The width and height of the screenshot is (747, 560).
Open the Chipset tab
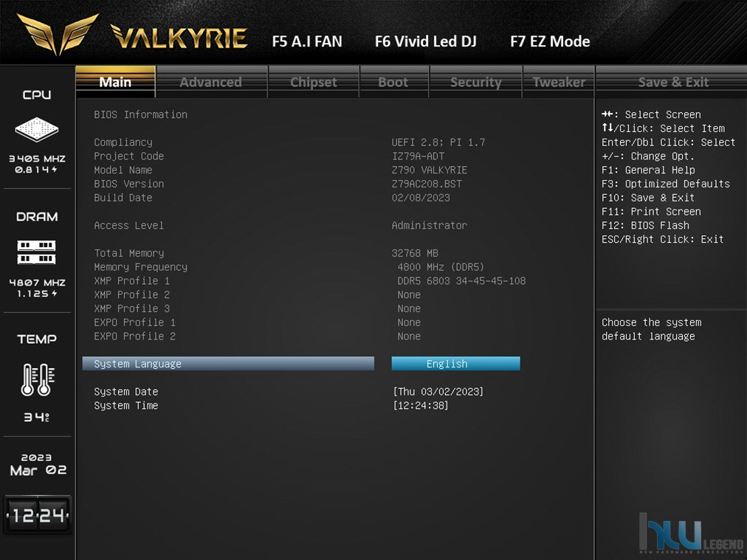(x=314, y=82)
